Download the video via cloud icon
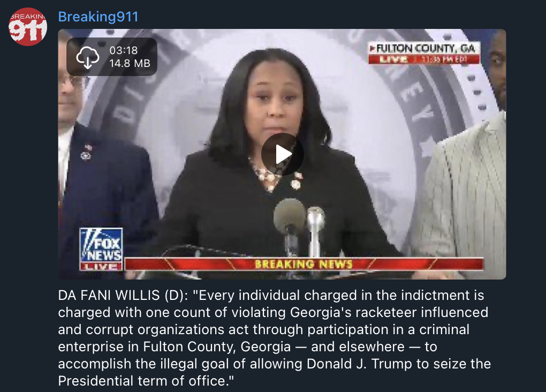The image size is (546, 392). coord(87,57)
